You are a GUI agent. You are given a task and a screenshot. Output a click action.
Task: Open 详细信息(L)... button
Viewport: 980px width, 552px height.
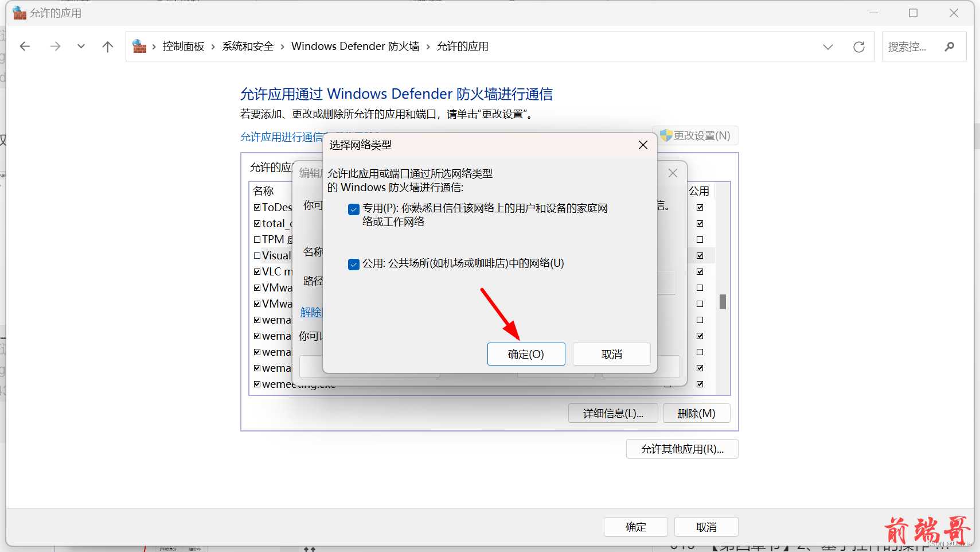(613, 413)
